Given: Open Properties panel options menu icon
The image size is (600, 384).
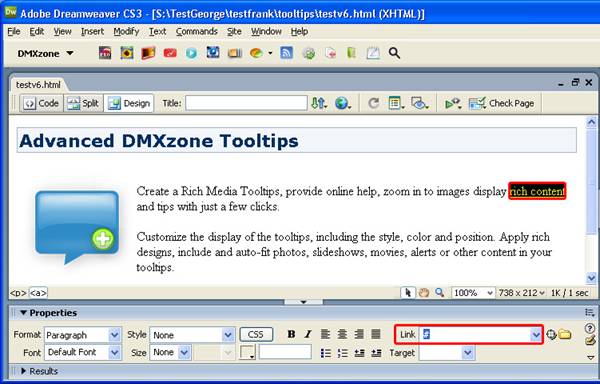Looking at the screenshot, I should coord(589,312).
